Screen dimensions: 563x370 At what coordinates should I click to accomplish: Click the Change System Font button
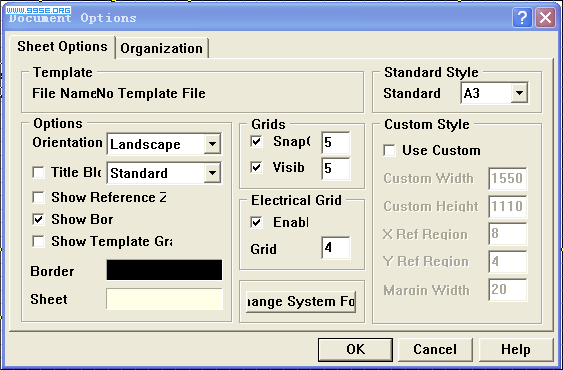tap(301, 302)
